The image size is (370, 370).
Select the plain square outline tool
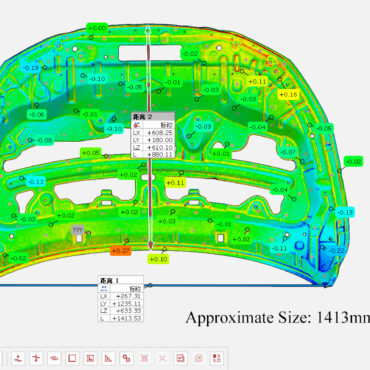72,358
